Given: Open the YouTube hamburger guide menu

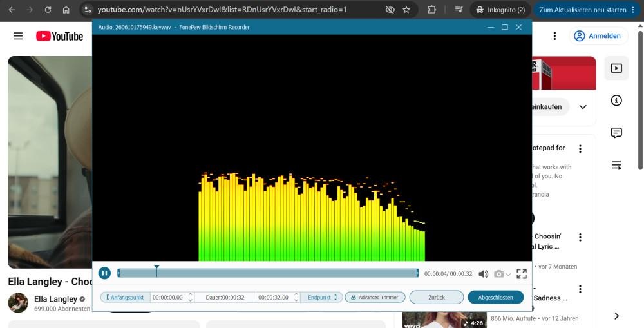Looking at the screenshot, I should pyautogui.click(x=18, y=35).
